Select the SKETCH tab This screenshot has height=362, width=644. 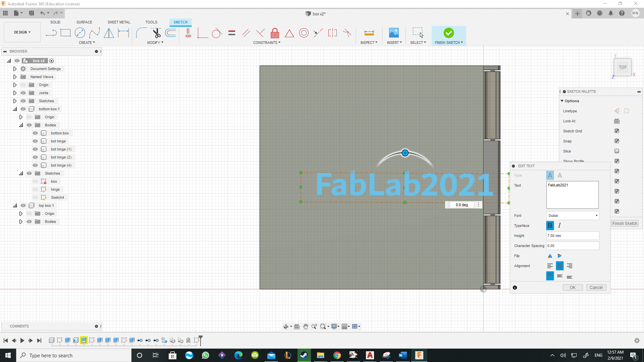tap(180, 22)
